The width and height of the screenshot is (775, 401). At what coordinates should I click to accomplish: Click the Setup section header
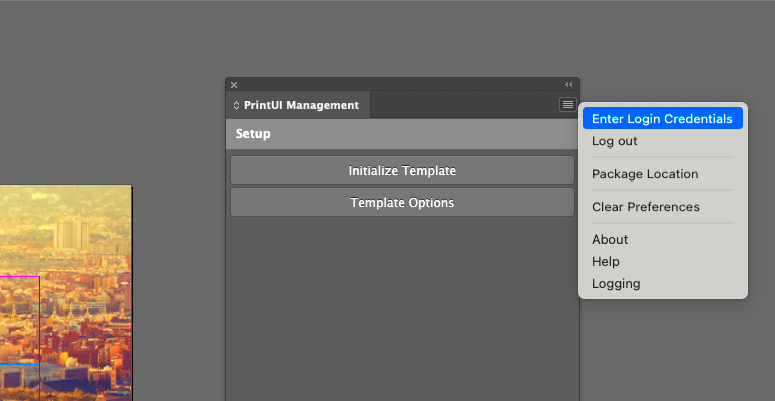pyautogui.click(x=402, y=134)
